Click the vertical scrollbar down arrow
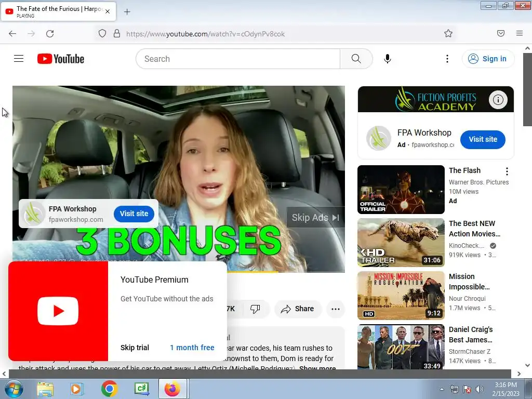The height and width of the screenshot is (399, 532). [x=528, y=365]
